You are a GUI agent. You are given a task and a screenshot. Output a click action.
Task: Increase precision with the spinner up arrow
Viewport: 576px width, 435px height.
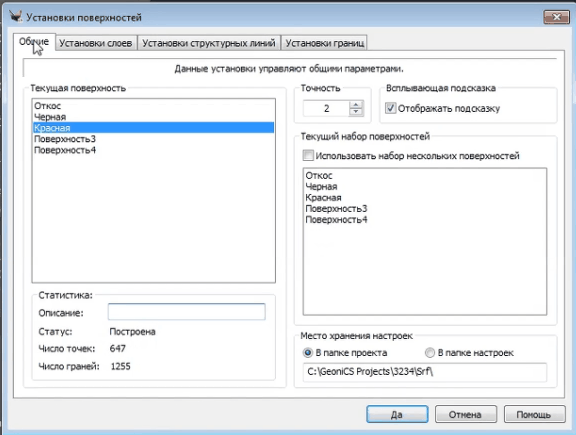[356, 105]
